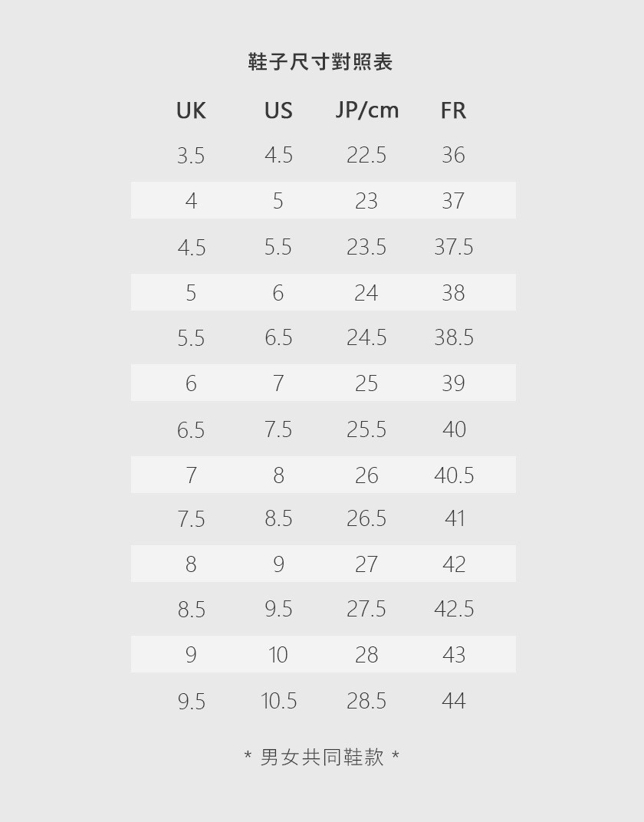This screenshot has height=822, width=644.
Task: Click JP/cm value 22.5
Action: click(366, 155)
